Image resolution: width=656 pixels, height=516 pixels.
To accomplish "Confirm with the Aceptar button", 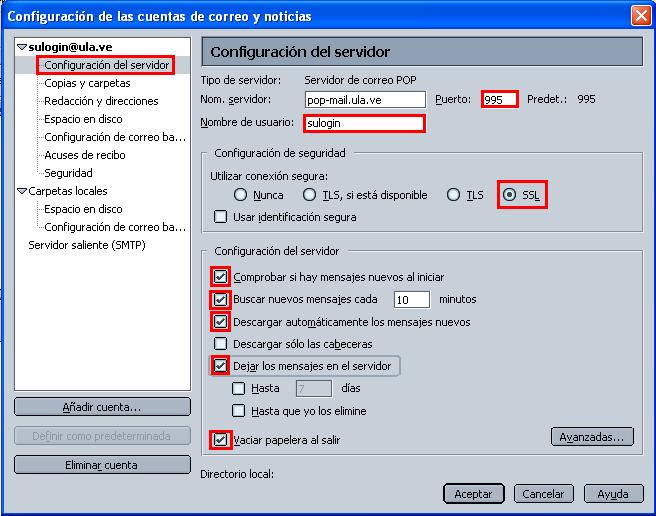I will point(474,494).
